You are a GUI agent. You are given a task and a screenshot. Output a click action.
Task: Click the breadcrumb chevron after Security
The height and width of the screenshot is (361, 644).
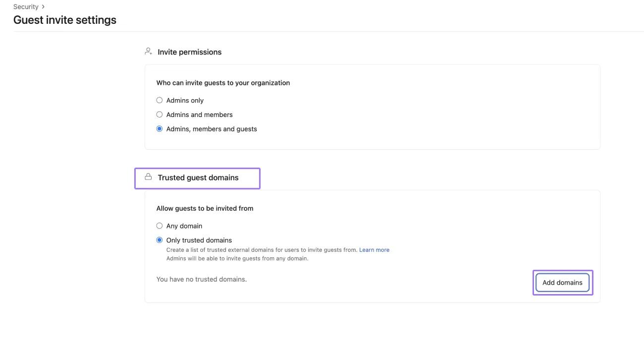tap(43, 6)
